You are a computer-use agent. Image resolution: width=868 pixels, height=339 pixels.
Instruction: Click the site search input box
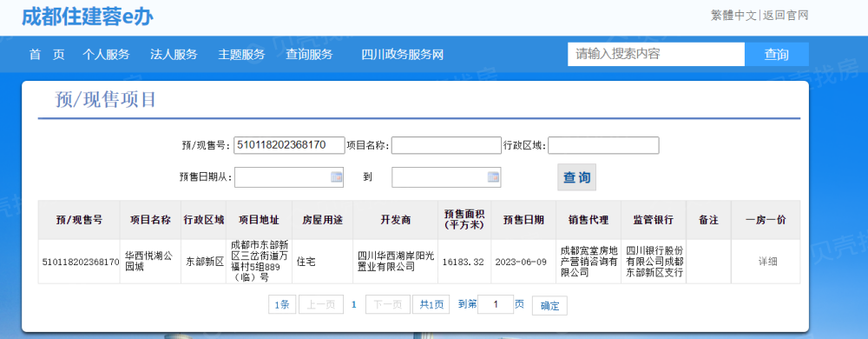click(x=656, y=54)
